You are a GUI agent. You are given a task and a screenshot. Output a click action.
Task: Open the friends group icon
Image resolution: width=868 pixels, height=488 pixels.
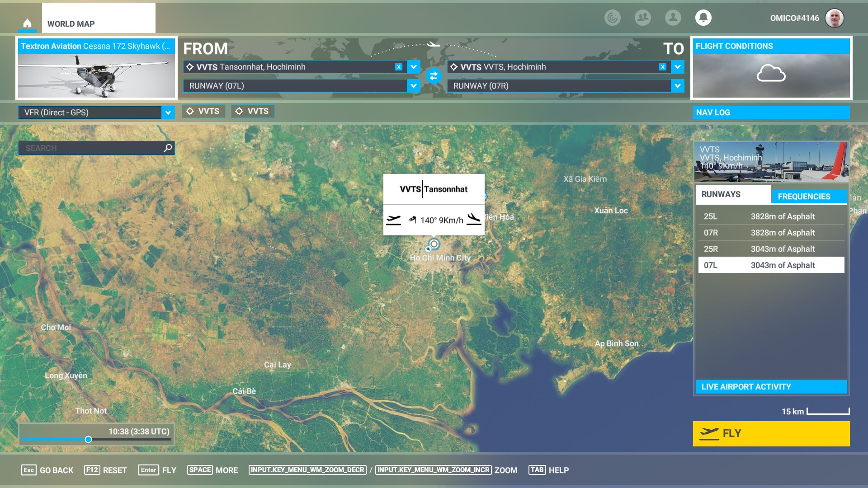pos(642,18)
